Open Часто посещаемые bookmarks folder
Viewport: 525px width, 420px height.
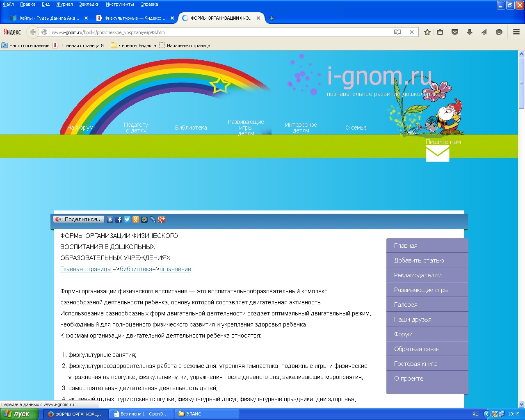pos(25,46)
